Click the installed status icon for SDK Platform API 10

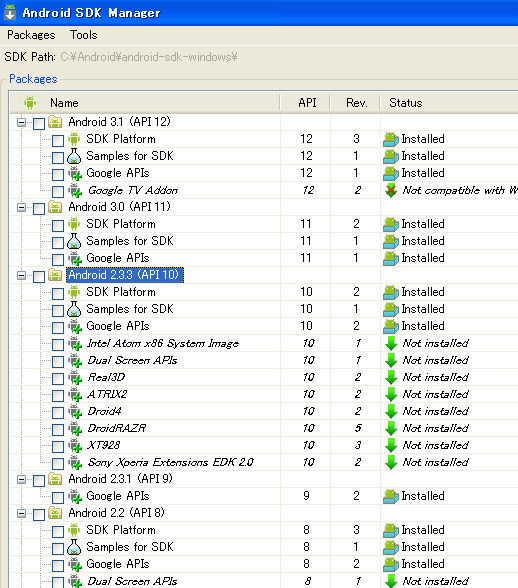pyautogui.click(x=391, y=292)
